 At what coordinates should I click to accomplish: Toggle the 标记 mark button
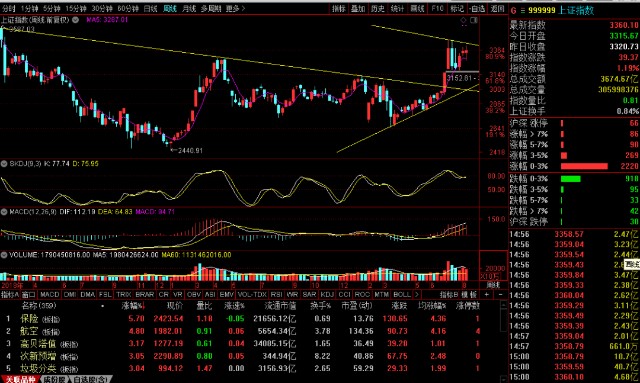(457, 8)
